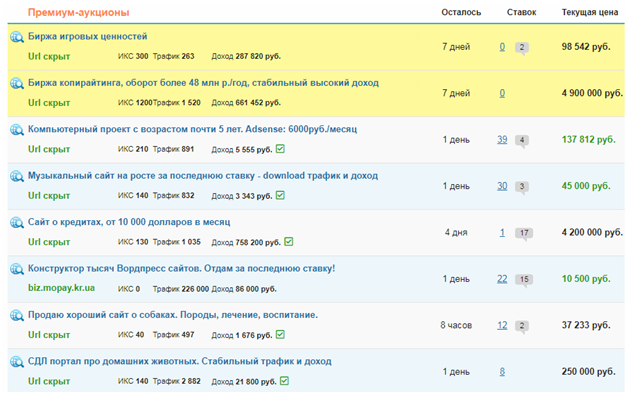
Task: Open the 30 bids link on Музыкальный сайт
Action: point(502,186)
